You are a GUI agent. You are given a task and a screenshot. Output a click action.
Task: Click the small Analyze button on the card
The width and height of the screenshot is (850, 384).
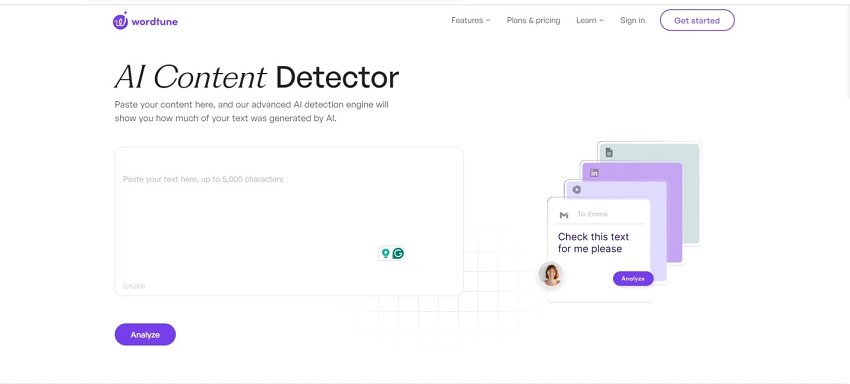[633, 279]
